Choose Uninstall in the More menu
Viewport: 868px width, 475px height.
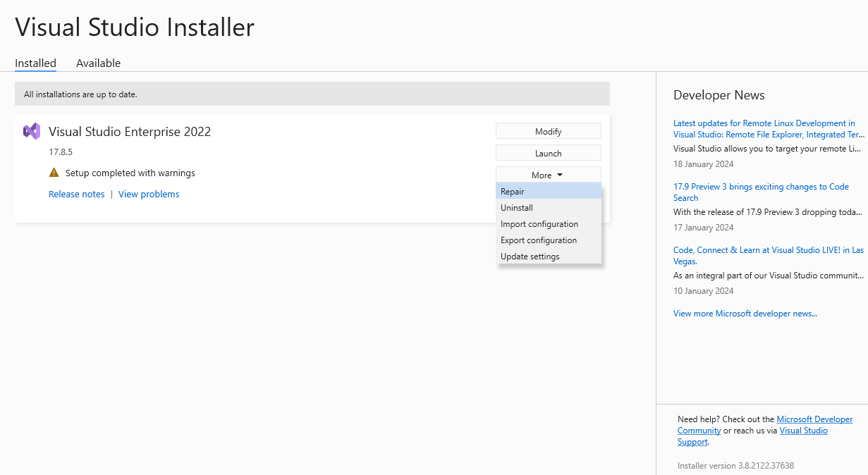tap(549, 207)
